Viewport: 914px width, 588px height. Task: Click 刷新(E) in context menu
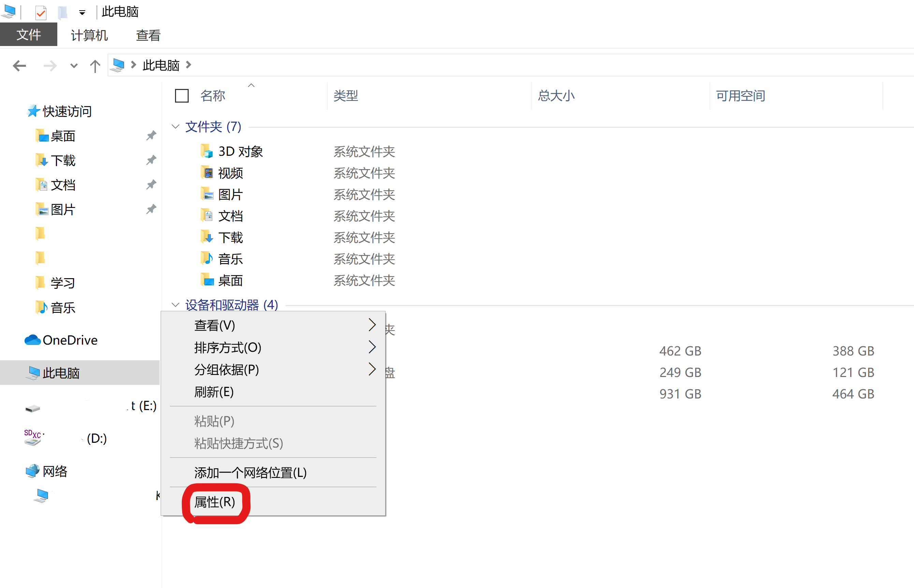coord(214,392)
